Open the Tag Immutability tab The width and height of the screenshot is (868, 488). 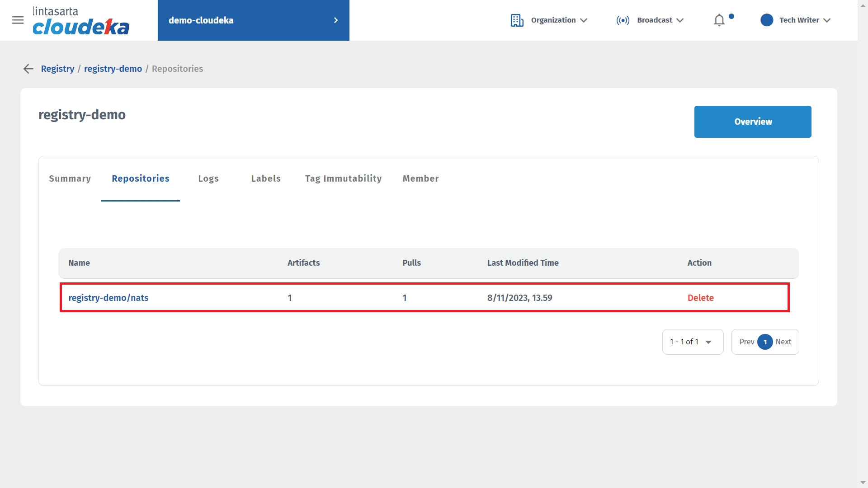click(x=343, y=178)
